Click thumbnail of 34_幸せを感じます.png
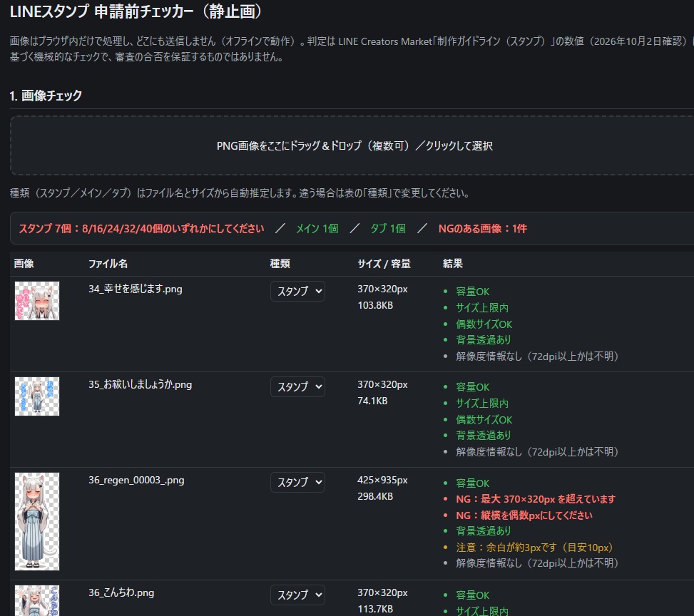Screen dimensions: 694x616 (x=37, y=301)
